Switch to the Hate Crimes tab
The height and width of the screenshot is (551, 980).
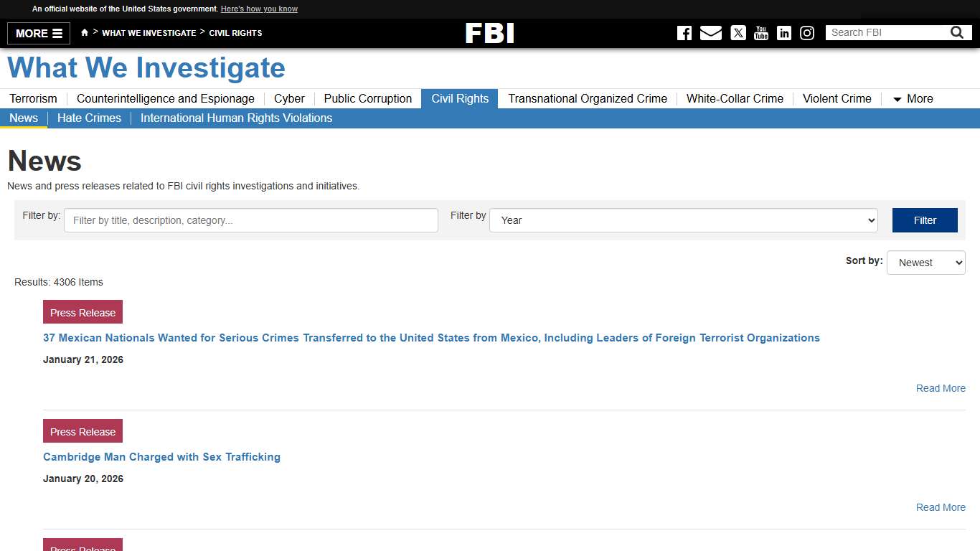click(x=89, y=118)
